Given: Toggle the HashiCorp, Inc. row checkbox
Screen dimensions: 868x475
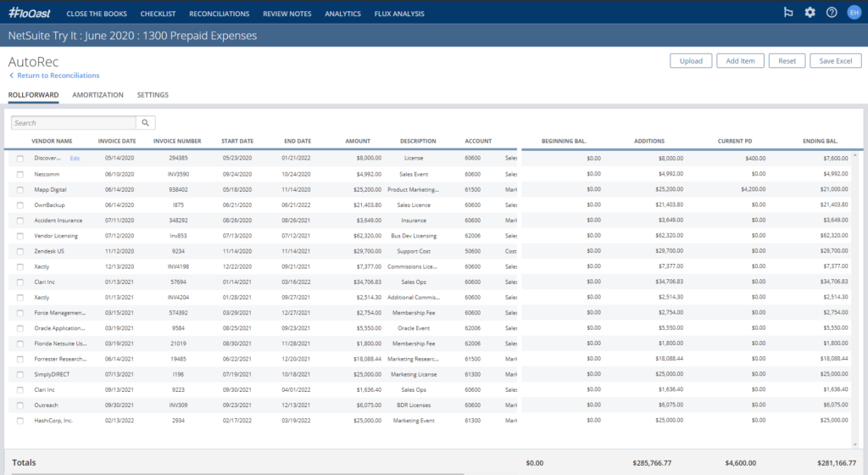Looking at the screenshot, I should 20,421.
